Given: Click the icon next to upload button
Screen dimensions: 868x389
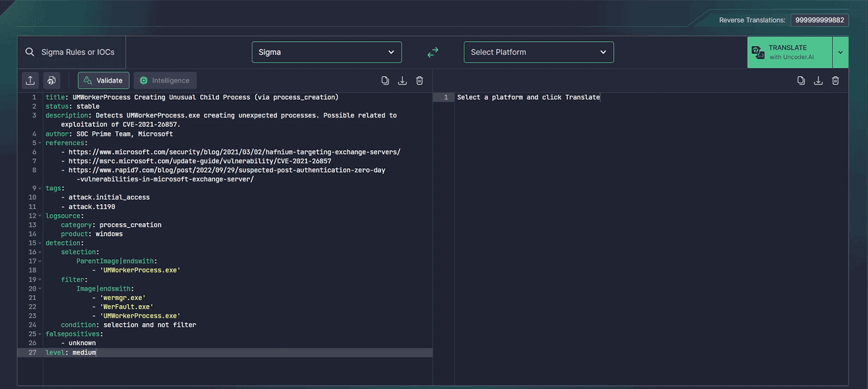Looking at the screenshot, I should pos(52,81).
